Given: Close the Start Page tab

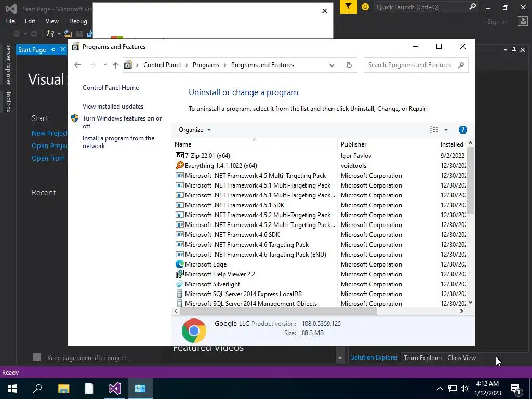Looking at the screenshot, I should 63,49.
